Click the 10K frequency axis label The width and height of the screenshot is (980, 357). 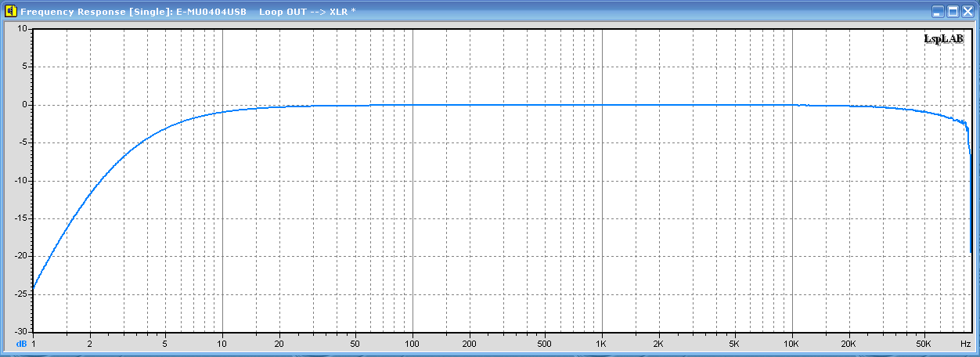click(x=792, y=344)
